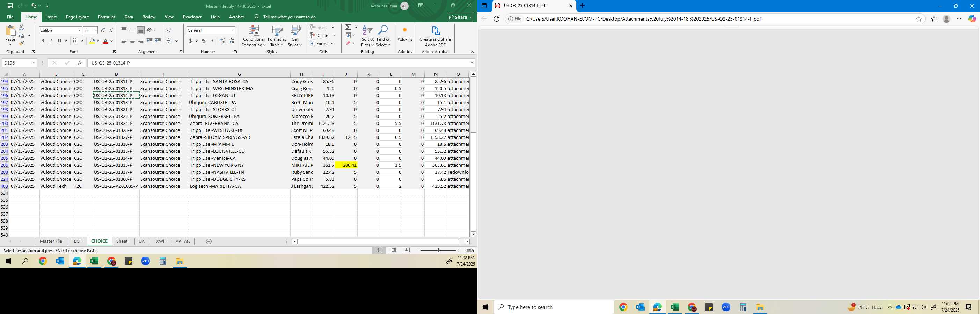
Task: Open the Master File sheet tab
Action: click(x=51, y=241)
